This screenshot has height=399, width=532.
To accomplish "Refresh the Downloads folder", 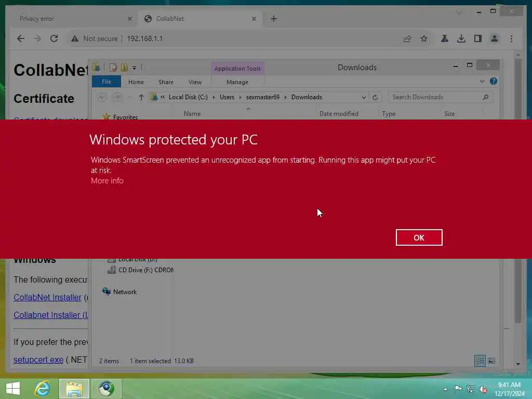I will click(375, 97).
